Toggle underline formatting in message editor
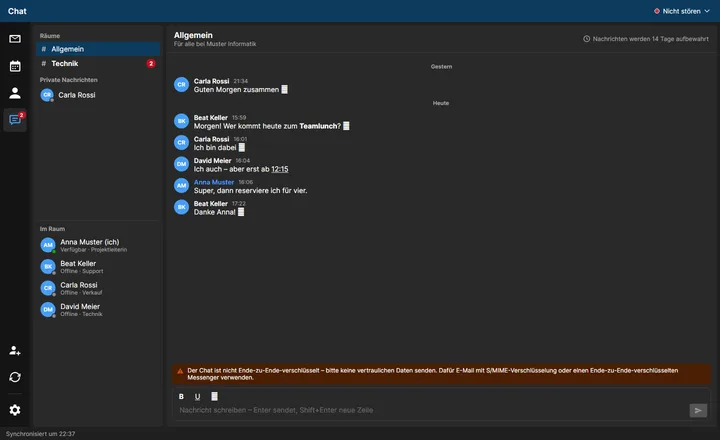 (x=197, y=396)
